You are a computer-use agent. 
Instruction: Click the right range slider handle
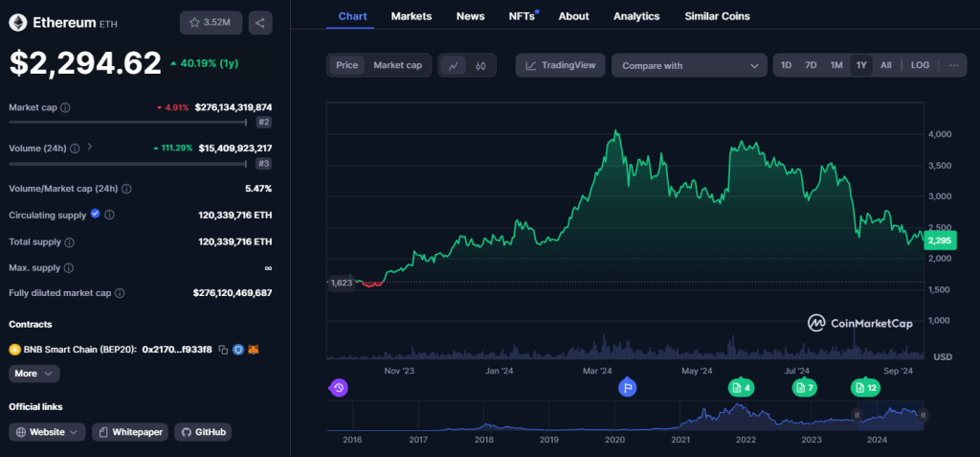[x=923, y=415]
